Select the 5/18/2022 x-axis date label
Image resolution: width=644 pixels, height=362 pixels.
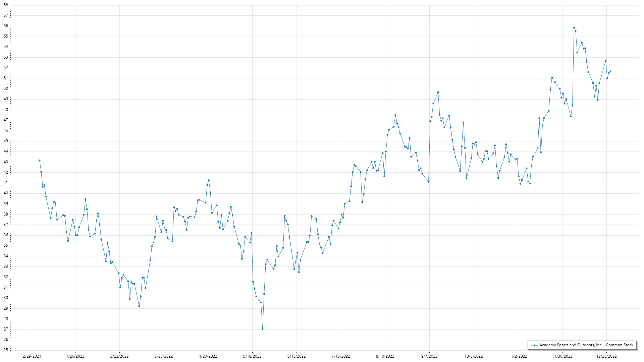click(252, 356)
